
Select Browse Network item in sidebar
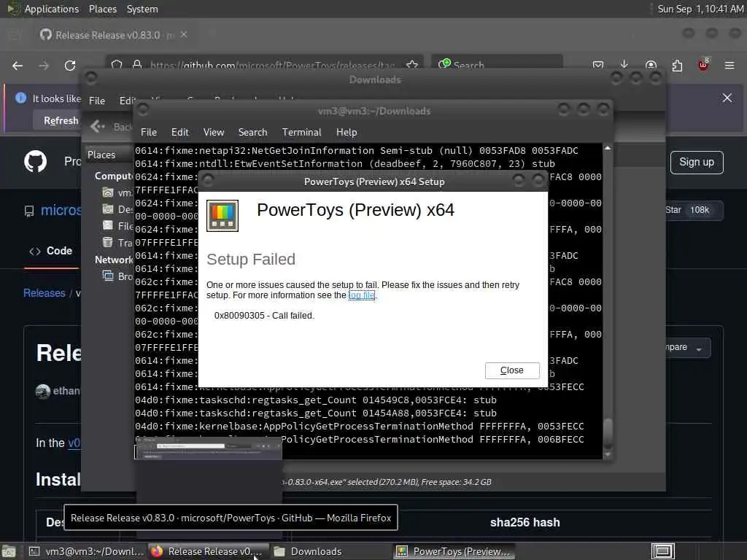coord(117,276)
